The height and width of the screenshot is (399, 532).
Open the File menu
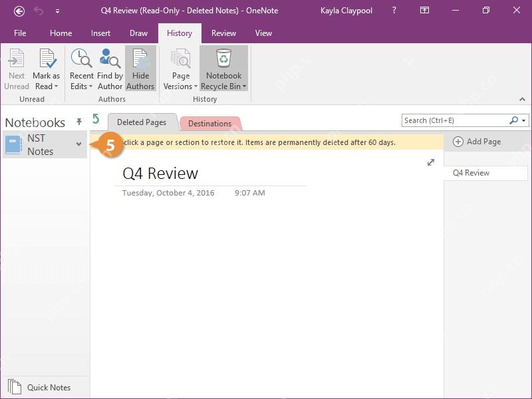point(20,33)
